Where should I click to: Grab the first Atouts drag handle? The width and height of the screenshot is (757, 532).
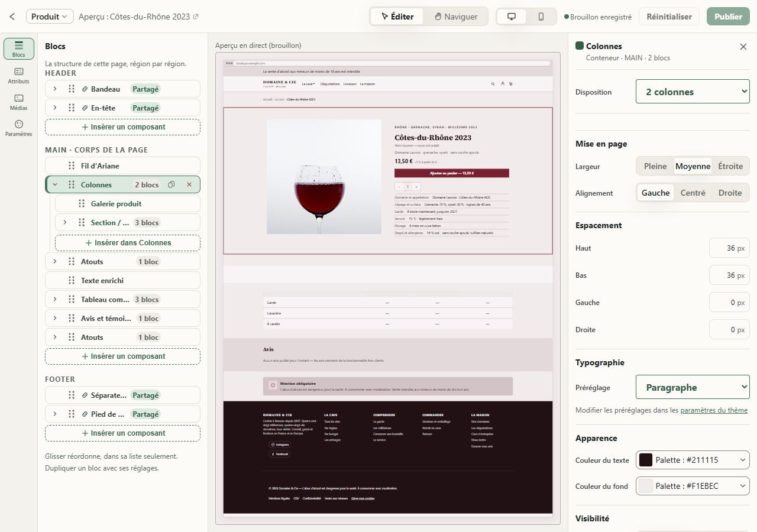coord(71,261)
